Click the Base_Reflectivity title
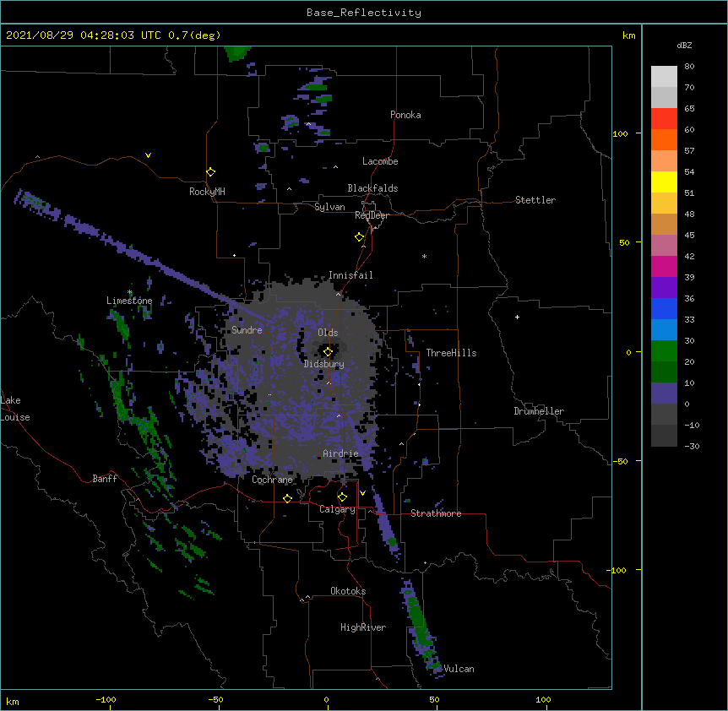 coord(364,13)
